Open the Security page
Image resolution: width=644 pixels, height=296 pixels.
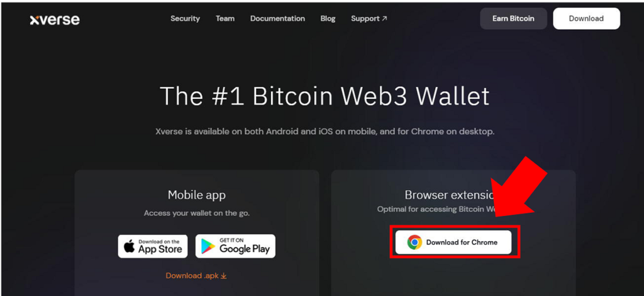[186, 18]
